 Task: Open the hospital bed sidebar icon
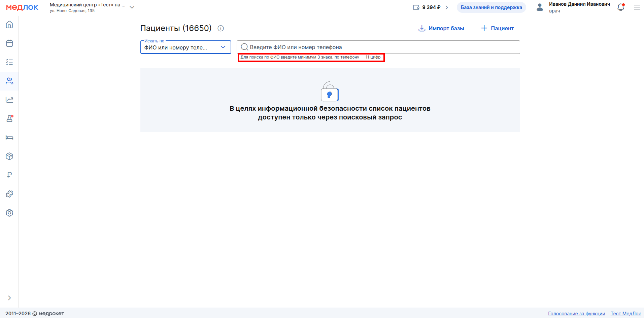[x=9, y=137]
